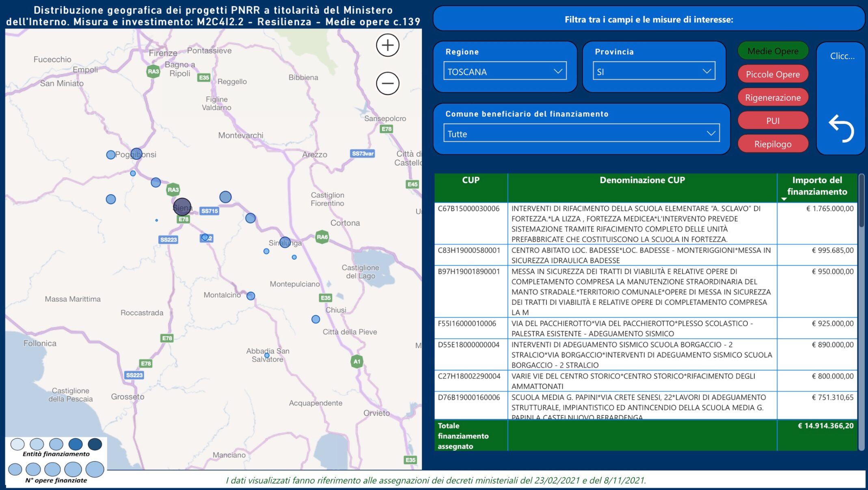Select the Scuola Borgaccio adeguamento sismico description

642,355
